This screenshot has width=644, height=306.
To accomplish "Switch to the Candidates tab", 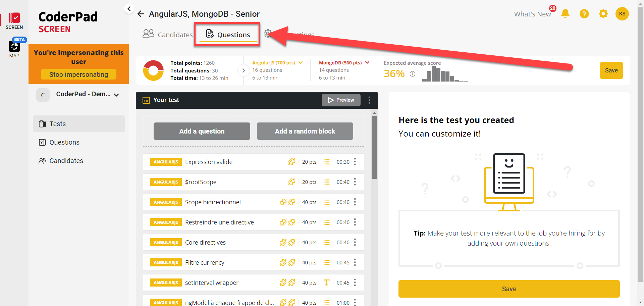I will 168,35.
